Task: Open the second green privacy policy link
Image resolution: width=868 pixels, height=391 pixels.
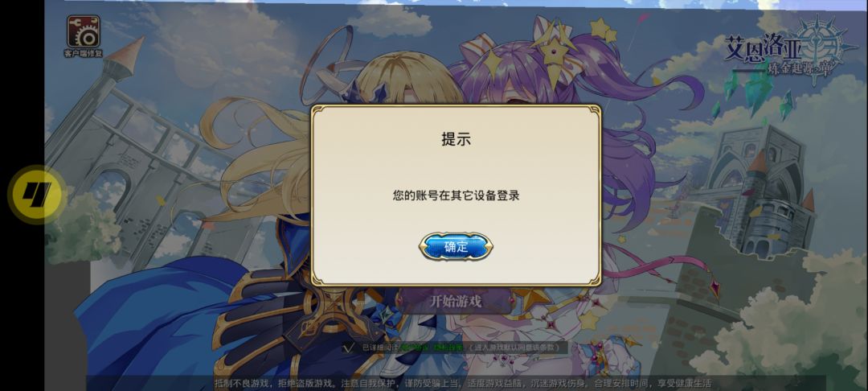Action: [448, 348]
